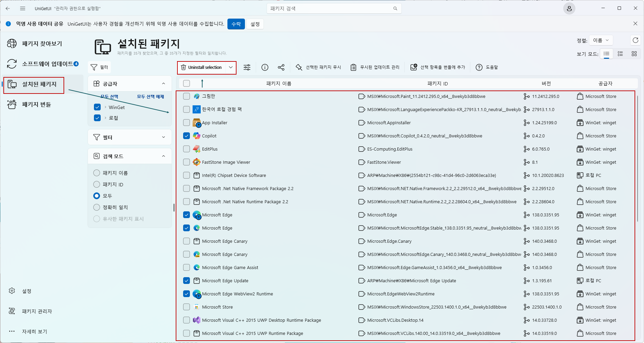
Task: Expand the 로컬 source tree chevron
Action: coord(105,118)
